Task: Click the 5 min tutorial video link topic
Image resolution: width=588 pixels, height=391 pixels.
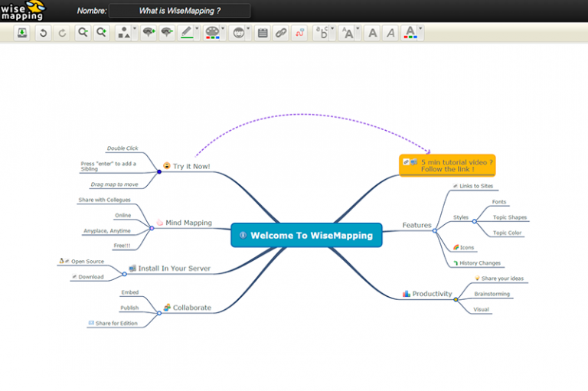Action: click(447, 165)
